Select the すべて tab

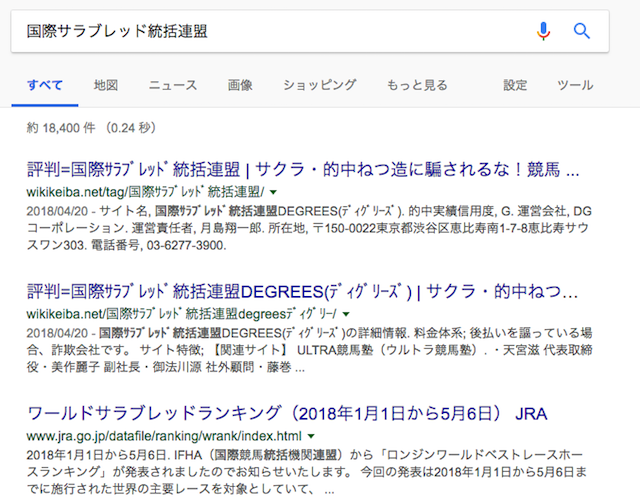point(45,85)
